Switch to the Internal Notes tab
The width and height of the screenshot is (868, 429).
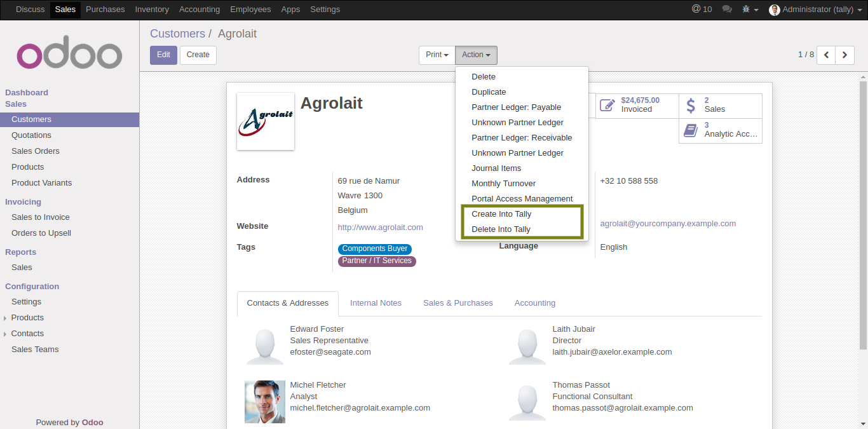pyautogui.click(x=376, y=303)
